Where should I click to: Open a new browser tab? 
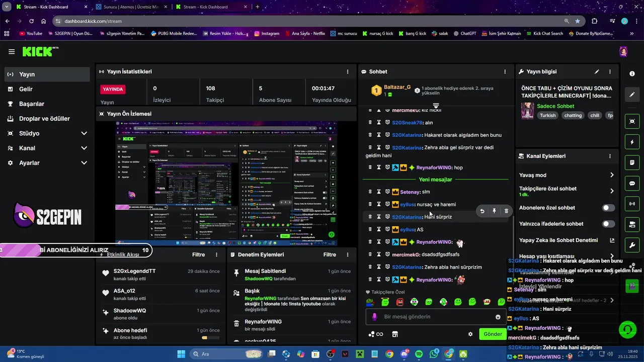258,7
